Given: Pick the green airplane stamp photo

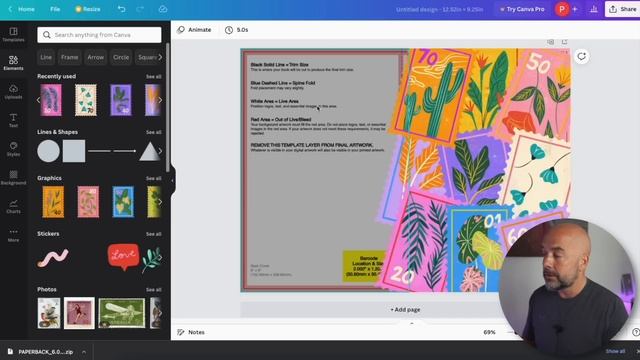Looking at the screenshot, I should 122,313.
